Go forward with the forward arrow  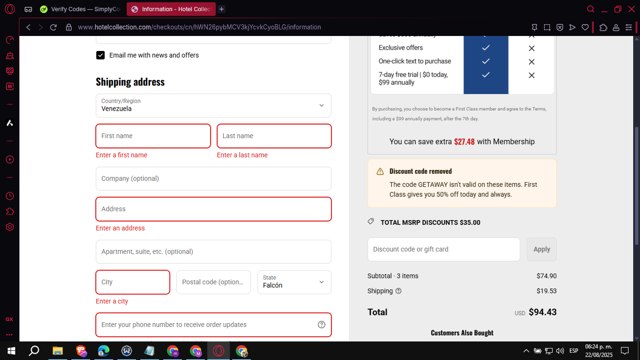pos(40,27)
